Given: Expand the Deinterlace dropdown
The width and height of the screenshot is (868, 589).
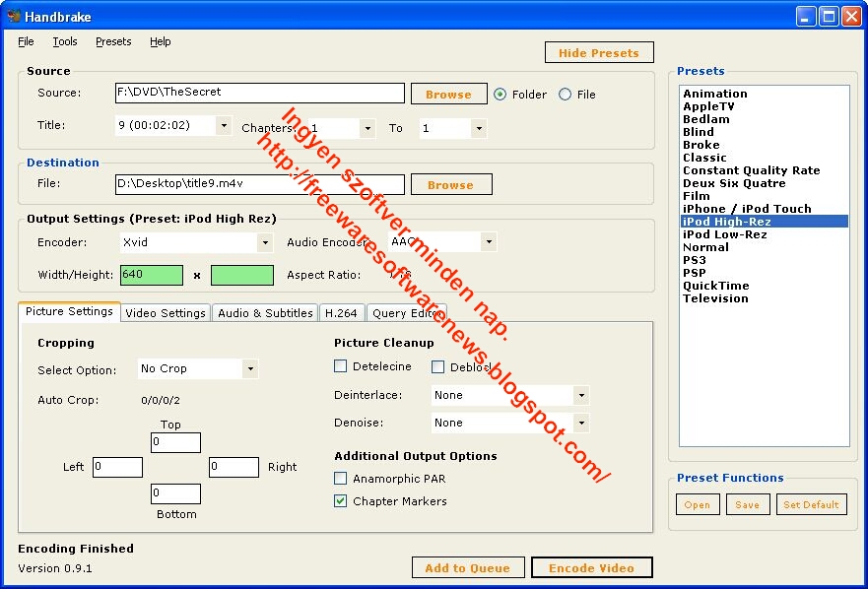Looking at the screenshot, I should point(581,395).
